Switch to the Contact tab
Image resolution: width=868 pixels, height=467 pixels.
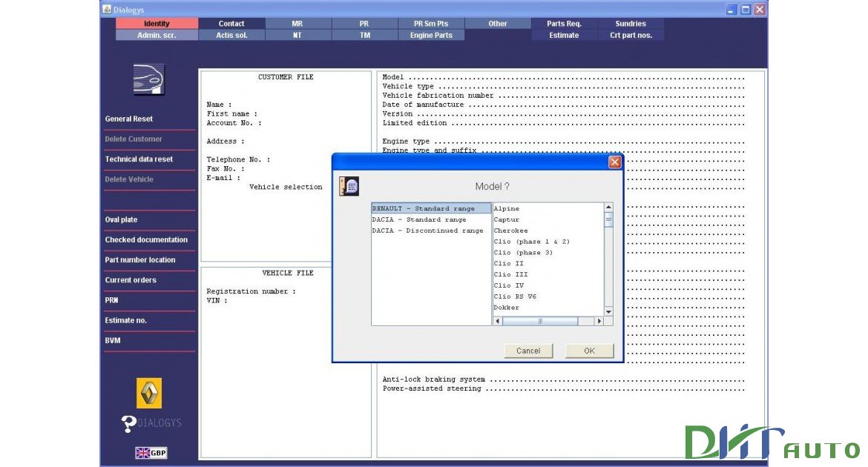231,23
